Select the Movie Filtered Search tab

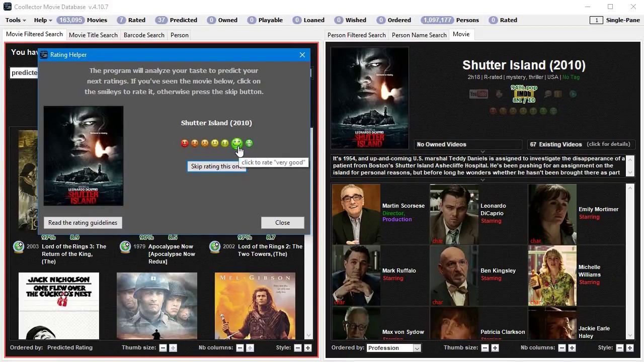click(34, 34)
